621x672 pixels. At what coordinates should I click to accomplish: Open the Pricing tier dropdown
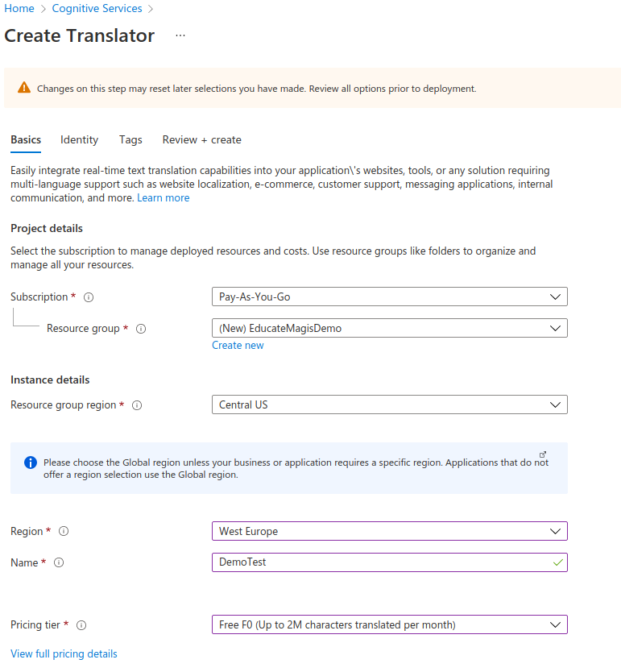389,624
